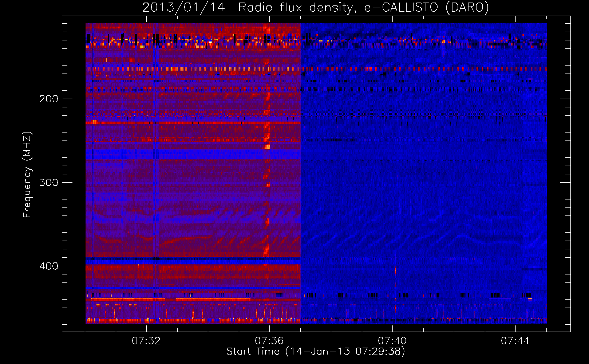Click the 07:32 time tick label
Screen dimensions: 589x364
[x=146, y=341]
